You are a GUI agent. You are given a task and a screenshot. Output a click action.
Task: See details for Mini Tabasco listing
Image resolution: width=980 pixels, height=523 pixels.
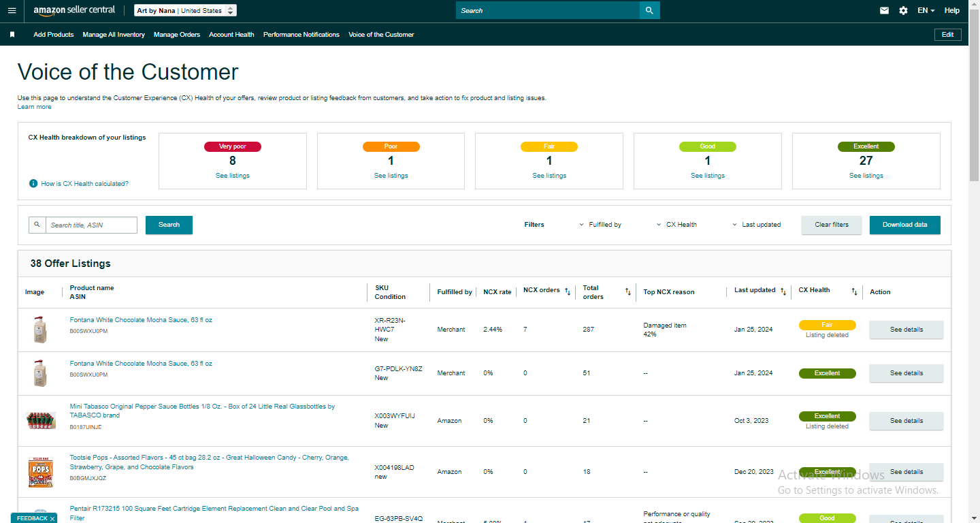[x=906, y=421]
